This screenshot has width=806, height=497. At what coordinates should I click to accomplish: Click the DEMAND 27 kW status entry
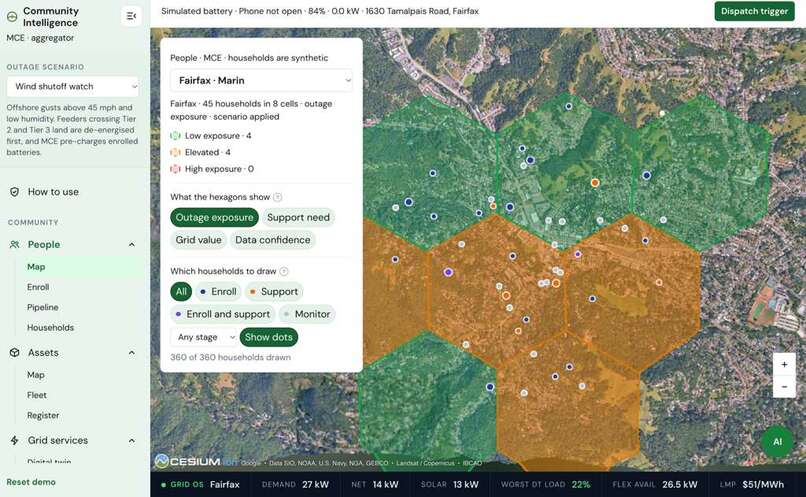point(295,485)
